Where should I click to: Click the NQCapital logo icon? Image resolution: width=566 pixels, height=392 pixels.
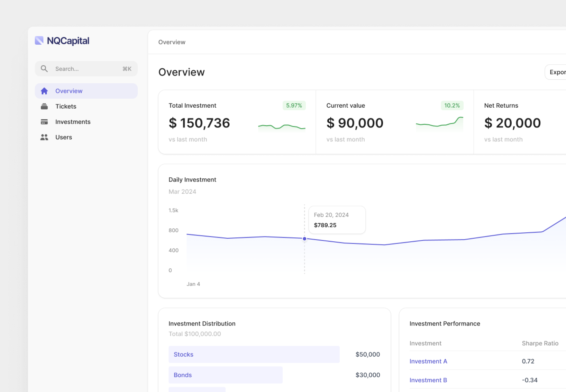[x=39, y=40]
